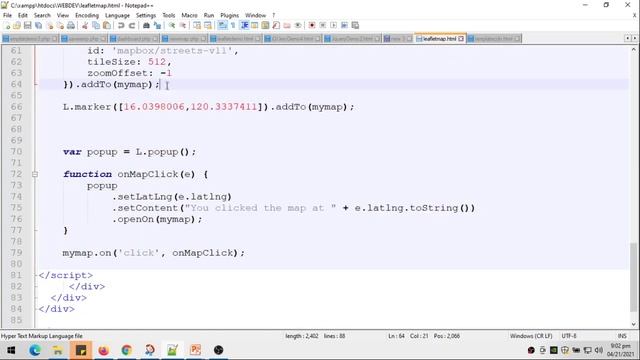The height and width of the screenshot is (360, 640).
Task: Click the 'UTF-8' encoding status entry
Action: pos(569,336)
